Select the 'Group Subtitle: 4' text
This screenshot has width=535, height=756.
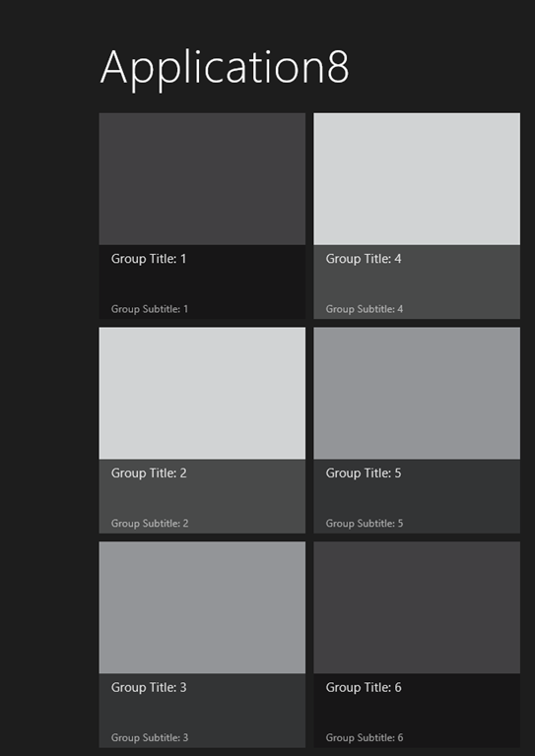coord(365,309)
